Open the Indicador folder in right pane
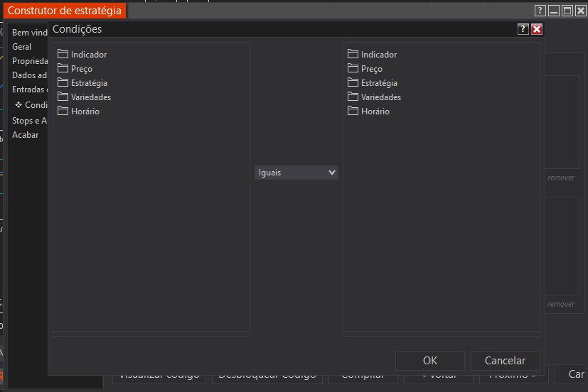 point(372,55)
